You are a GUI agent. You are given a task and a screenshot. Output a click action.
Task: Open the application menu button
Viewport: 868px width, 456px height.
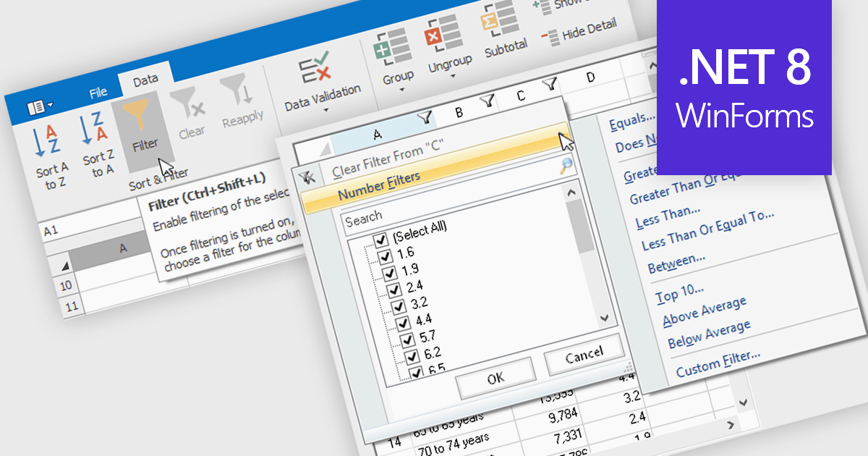40,108
